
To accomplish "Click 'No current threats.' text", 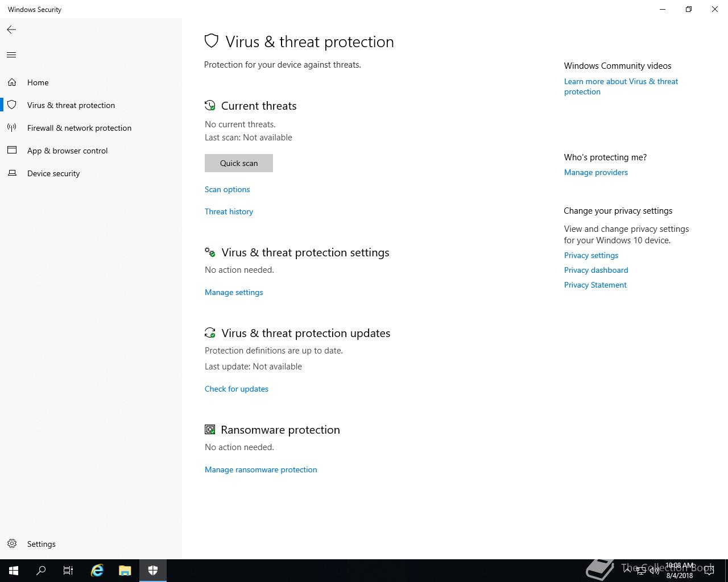I will point(240,124).
